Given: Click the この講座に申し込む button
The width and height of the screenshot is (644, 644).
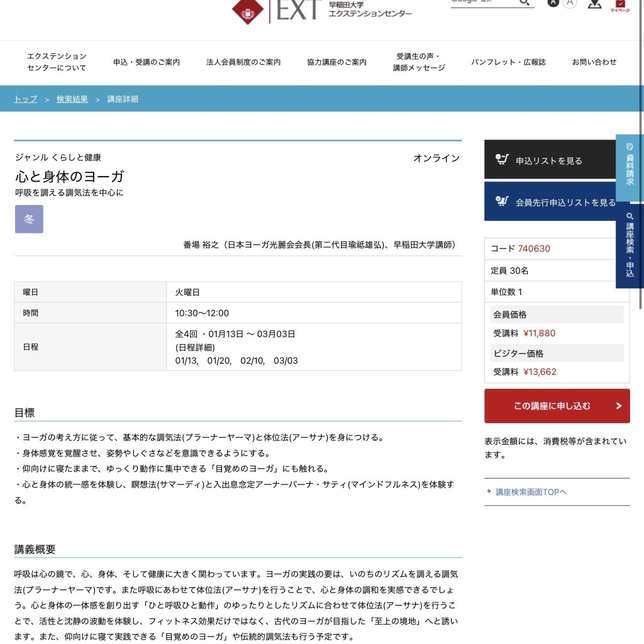Looking at the screenshot, I should [556, 406].
